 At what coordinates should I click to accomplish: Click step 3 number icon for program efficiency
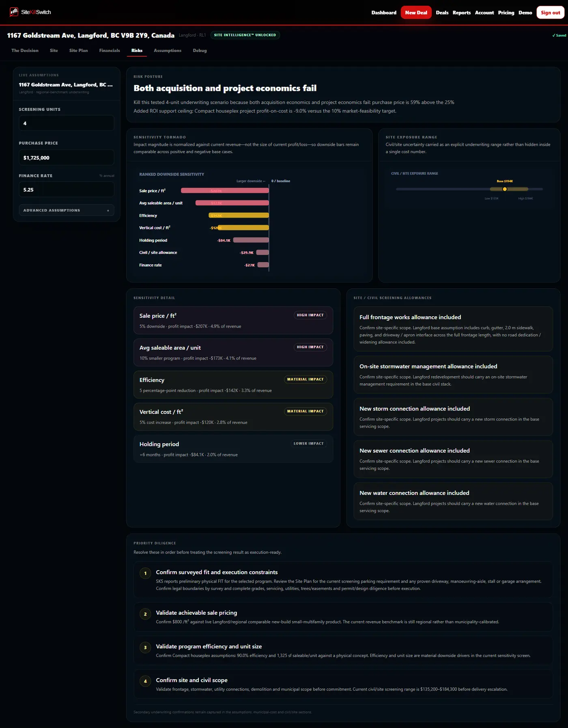tap(145, 648)
